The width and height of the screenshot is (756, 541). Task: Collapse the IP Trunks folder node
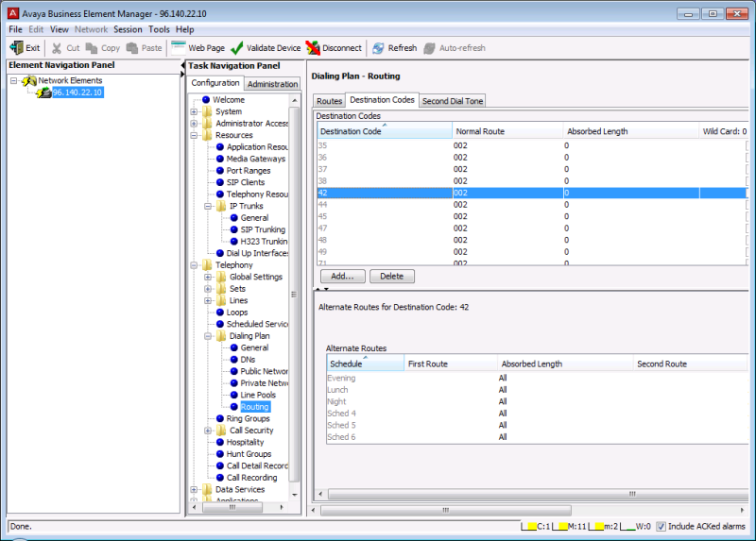click(x=208, y=206)
